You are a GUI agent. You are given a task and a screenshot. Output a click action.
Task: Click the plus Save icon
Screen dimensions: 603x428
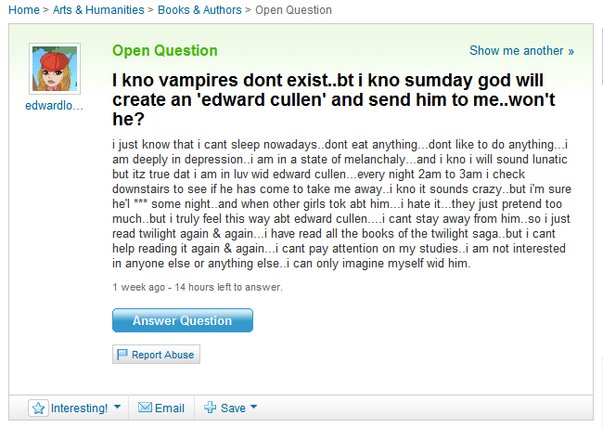point(210,407)
